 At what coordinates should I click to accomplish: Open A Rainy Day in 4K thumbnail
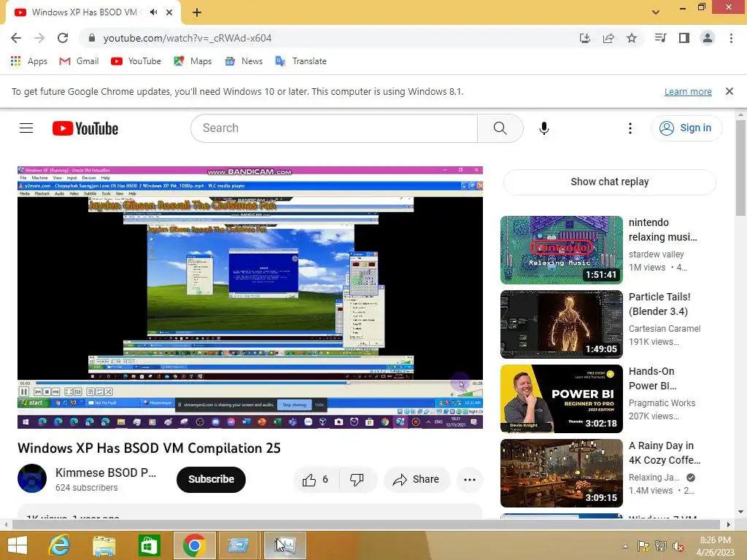(562, 472)
